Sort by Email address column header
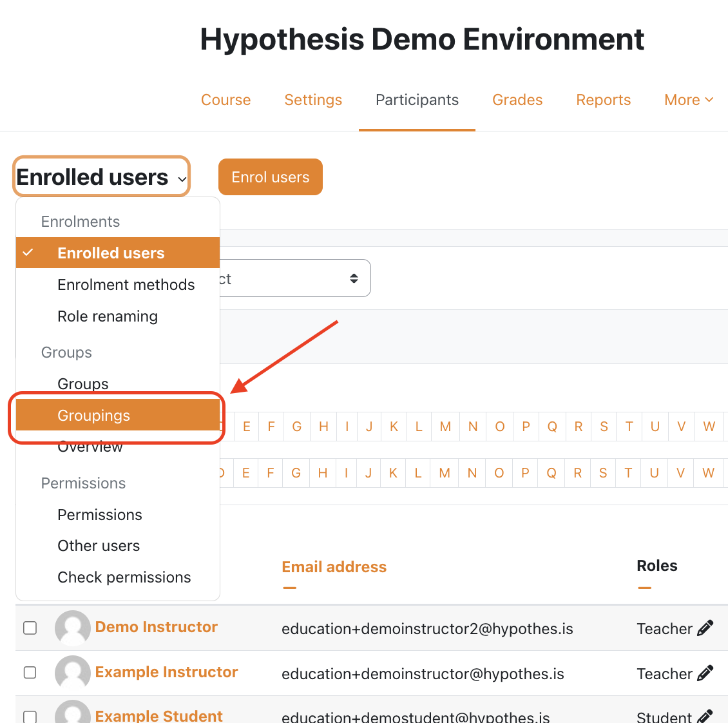Screen dimensions: 728x723 pyautogui.click(x=334, y=567)
